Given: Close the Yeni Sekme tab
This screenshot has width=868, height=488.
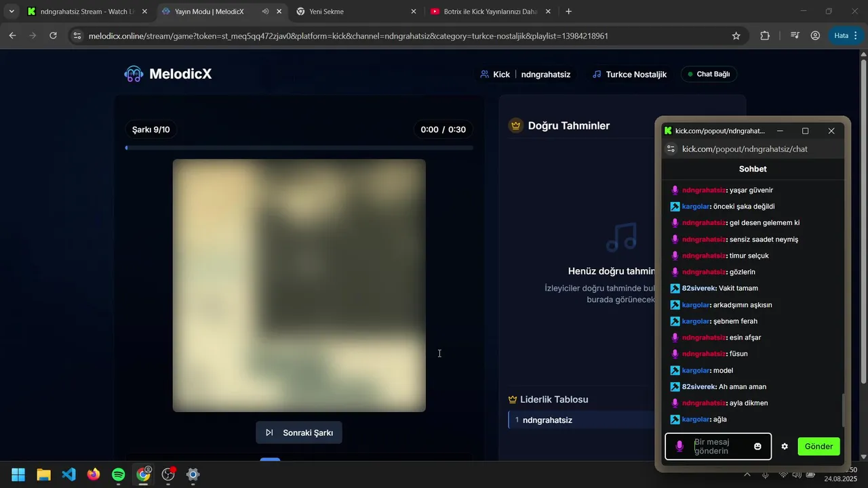Looking at the screenshot, I should coord(414,12).
